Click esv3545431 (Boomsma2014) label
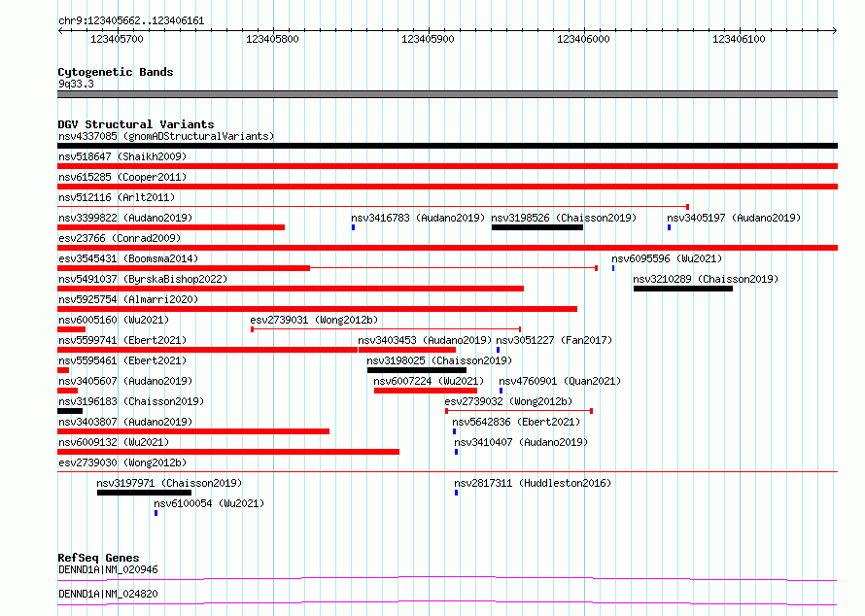This screenshot has height=616, width=865. click(x=128, y=258)
